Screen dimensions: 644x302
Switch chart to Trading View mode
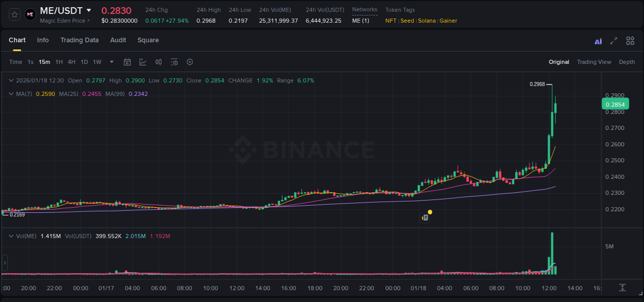(x=594, y=62)
